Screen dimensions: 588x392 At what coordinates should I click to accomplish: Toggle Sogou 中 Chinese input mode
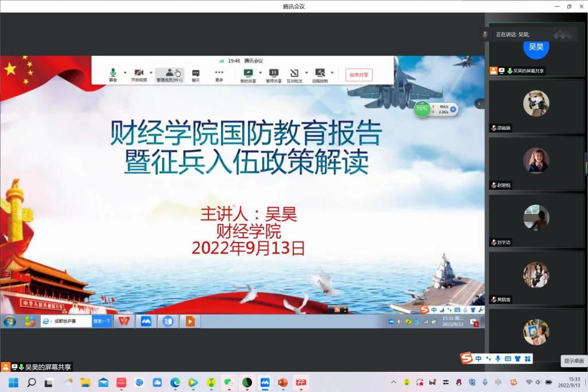click(x=478, y=359)
